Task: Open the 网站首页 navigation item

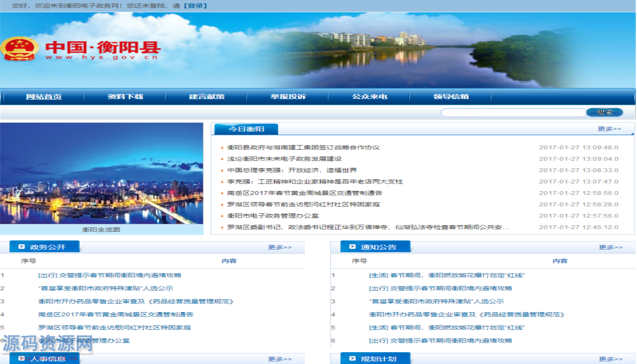Action: 44,97
